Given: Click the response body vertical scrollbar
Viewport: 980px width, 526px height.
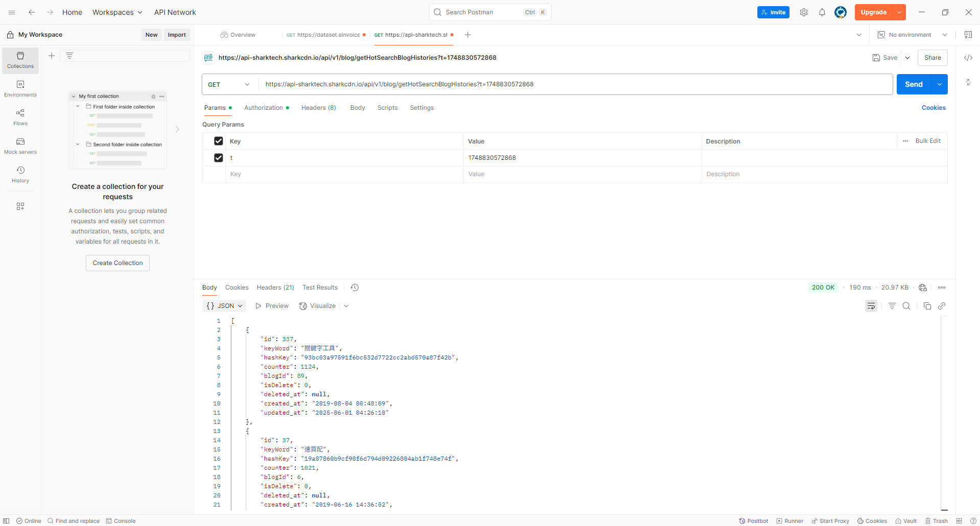Looking at the screenshot, I should coord(944,413).
